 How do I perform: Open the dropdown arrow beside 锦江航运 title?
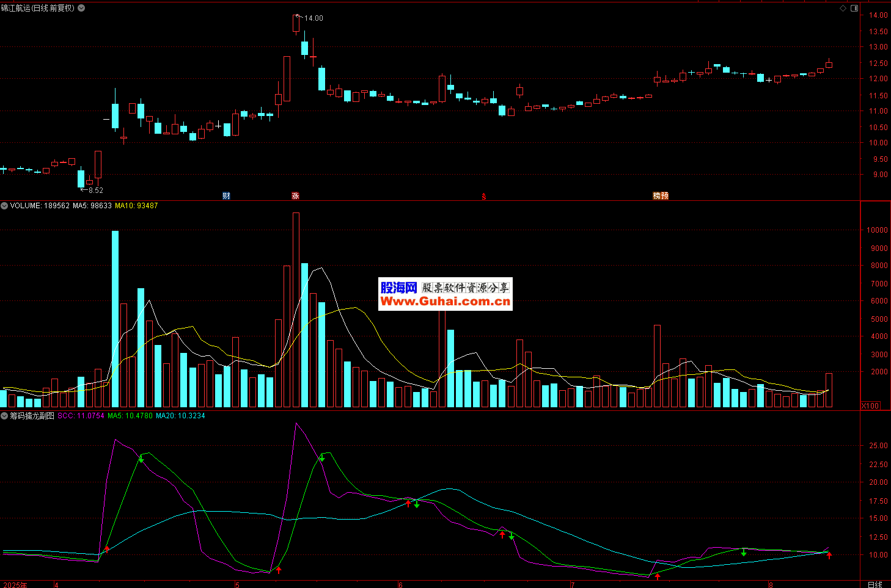[x=81, y=8]
